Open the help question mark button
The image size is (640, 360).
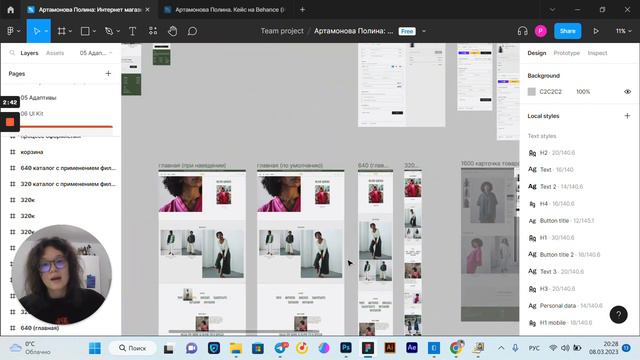tap(618, 314)
